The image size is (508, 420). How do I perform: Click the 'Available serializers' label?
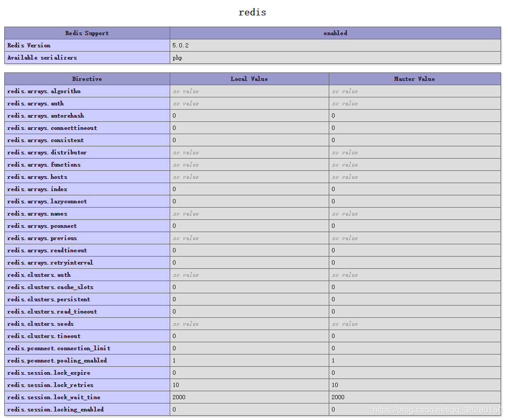(x=42, y=57)
